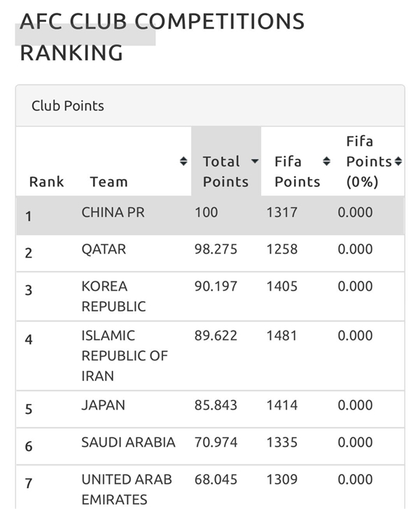Select UNITED ARAB EMIRATES row

point(210,487)
